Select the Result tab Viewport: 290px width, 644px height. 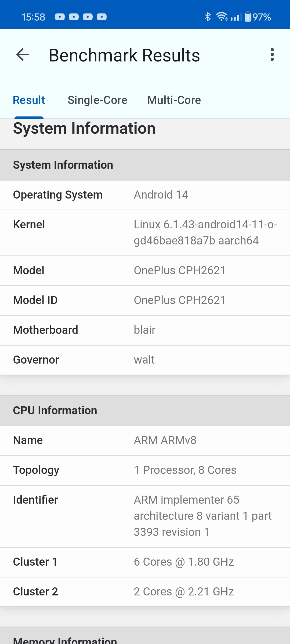(x=29, y=100)
